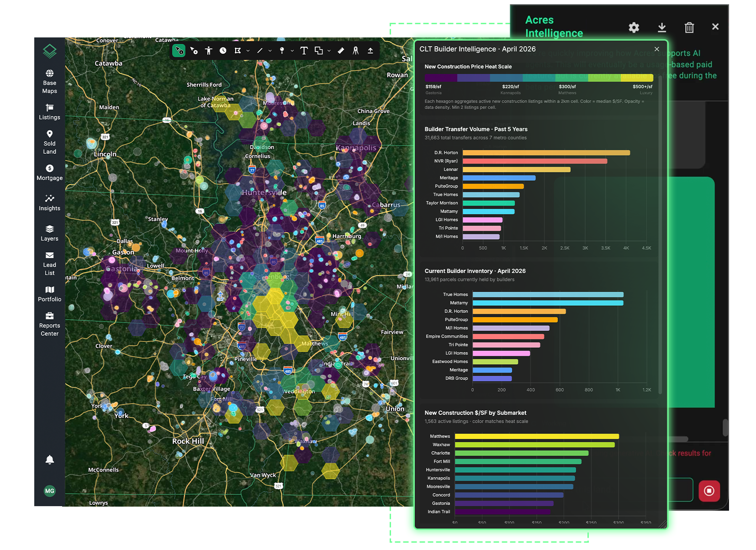The height and width of the screenshot is (550, 756).
Task: Open the clock history tool
Action: 223,51
